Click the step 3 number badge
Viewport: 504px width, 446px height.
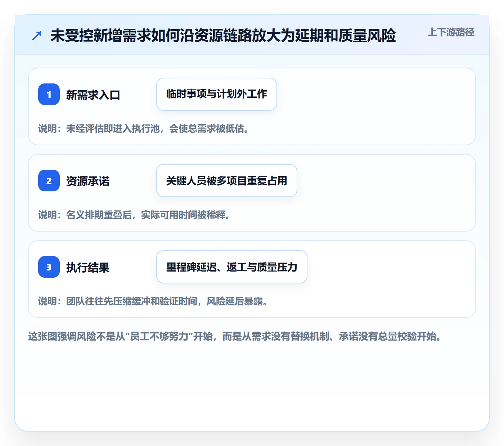tap(49, 267)
